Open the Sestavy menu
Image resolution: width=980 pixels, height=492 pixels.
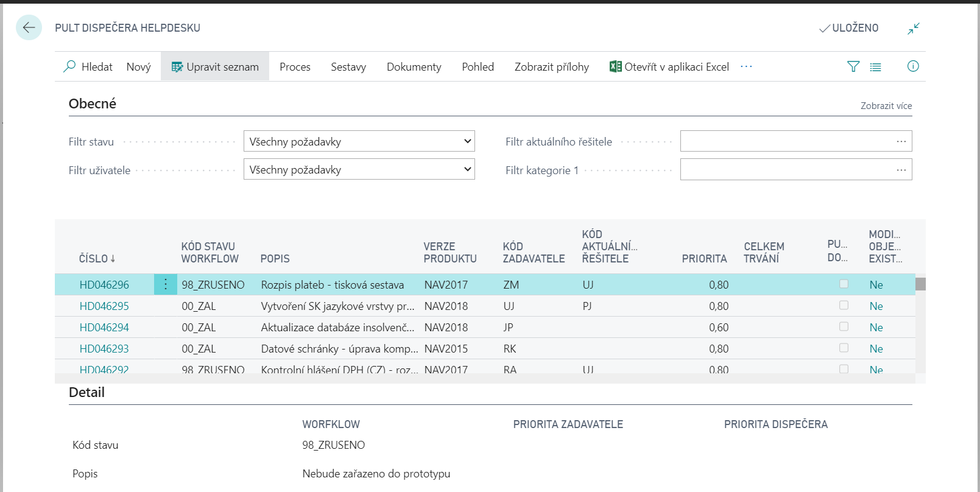pyautogui.click(x=348, y=67)
